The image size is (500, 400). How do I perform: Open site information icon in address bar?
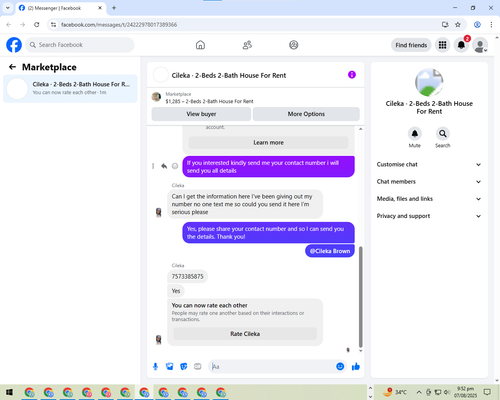coord(53,25)
